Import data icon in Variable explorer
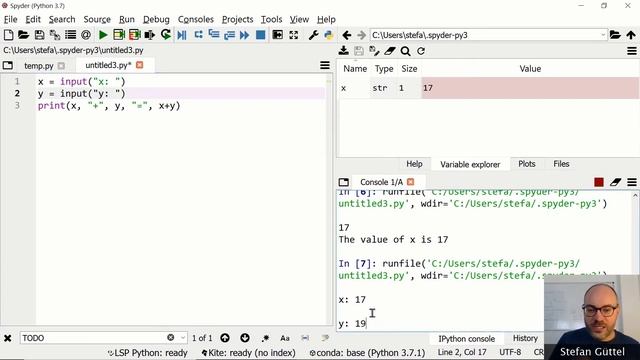Screen dimensions: 640x360 pyautogui.click(x=344, y=51)
